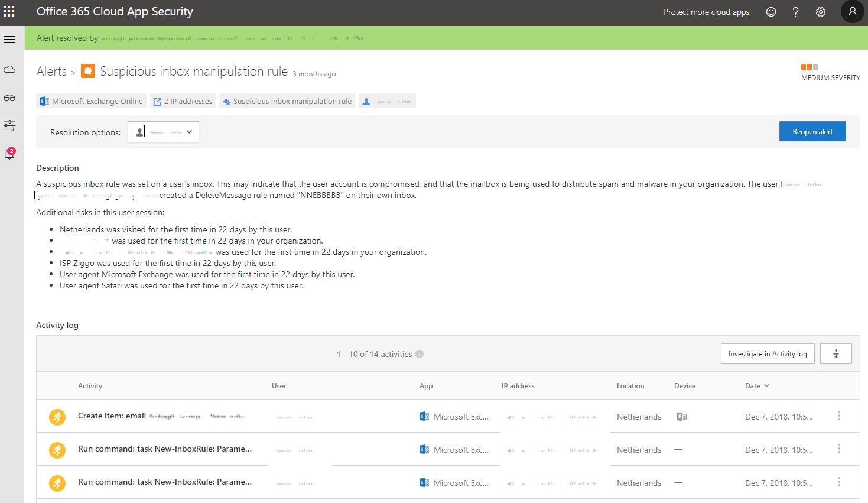Open the feedback smiley icon
868x503 pixels.
(x=771, y=12)
